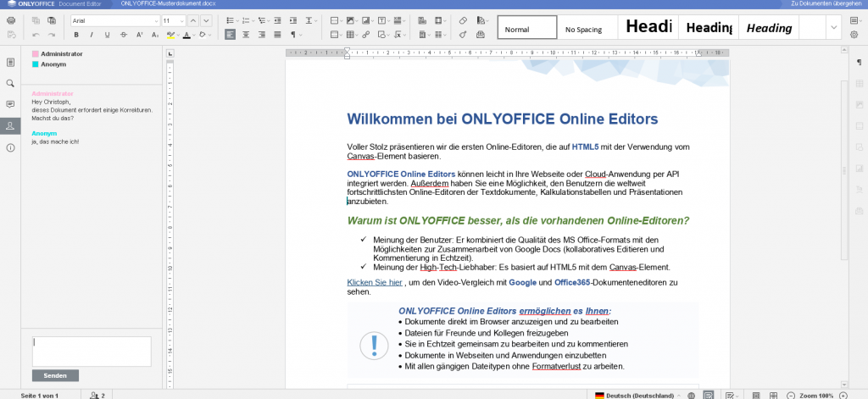Viewport: 868px width, 399px height.
Task: Select justified paragraph alignment
Action: (277, 35)
